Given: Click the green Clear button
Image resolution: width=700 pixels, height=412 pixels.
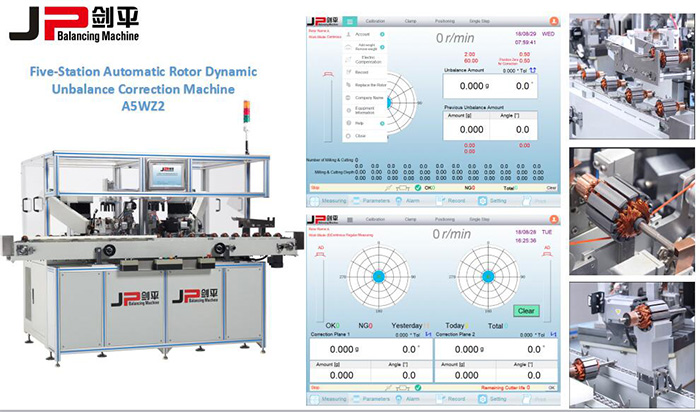Looking at the screenshot, I should point(526,311).
